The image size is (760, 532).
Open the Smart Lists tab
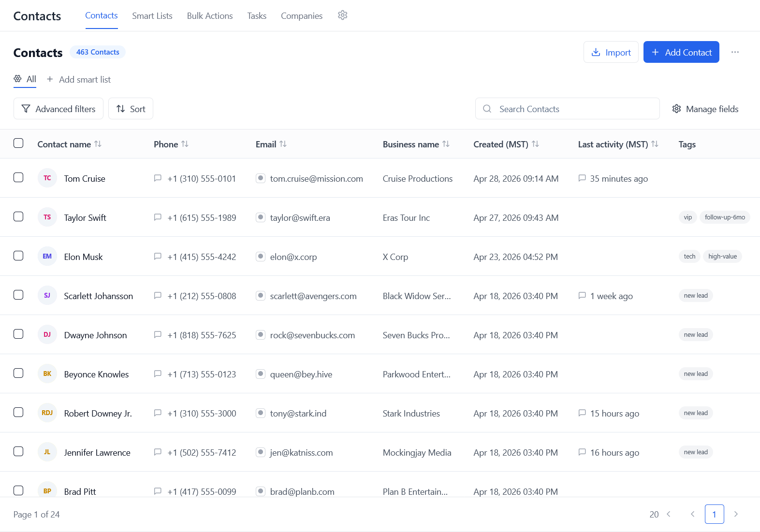pos(152,16)
